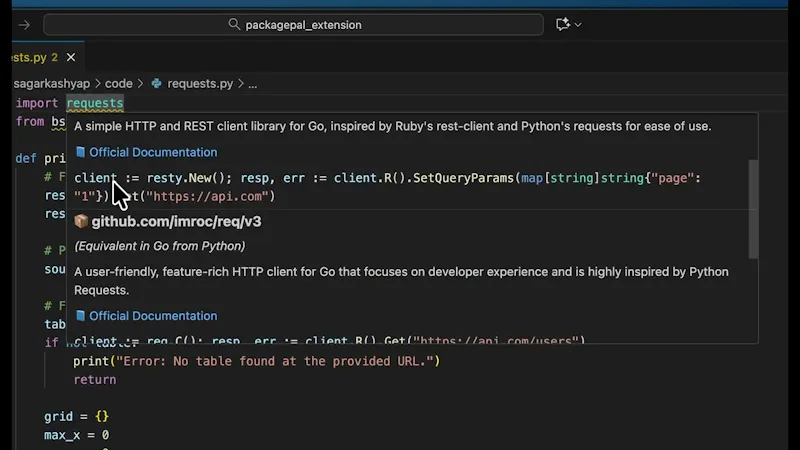Click the package box icon beside github.com/imroc/req/v3
This screenshot has width=800, height=450.
coord(81,221)
